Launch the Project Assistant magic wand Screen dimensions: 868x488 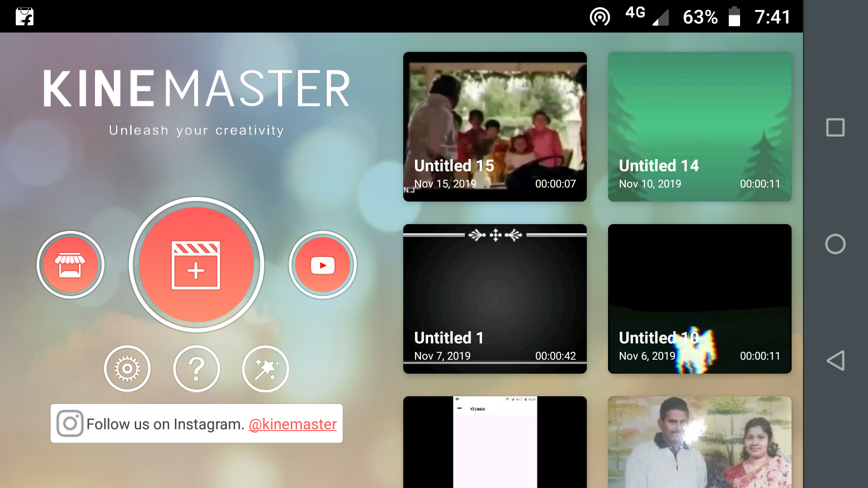(x=265, y=369)
